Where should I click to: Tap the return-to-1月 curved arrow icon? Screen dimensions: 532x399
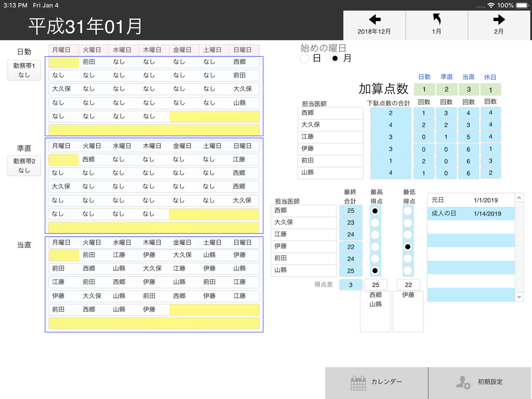point(436,20)
